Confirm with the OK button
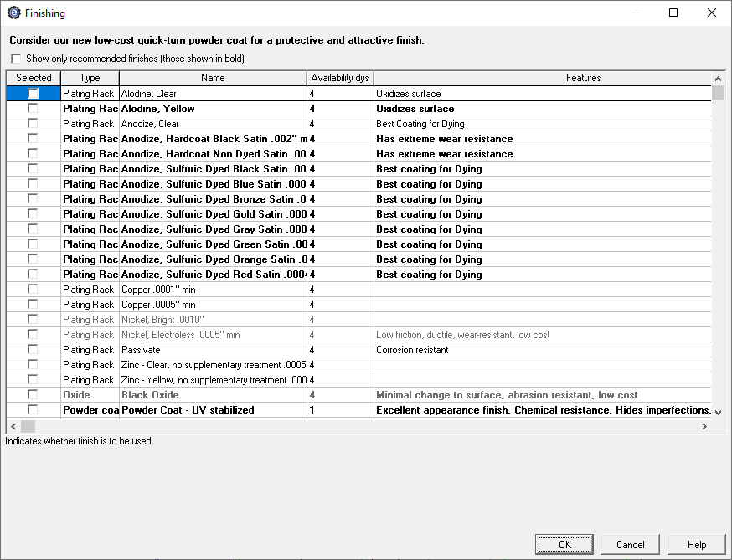Image resolution: width=732 pixels, height=560 pixels. click(564, 545)
